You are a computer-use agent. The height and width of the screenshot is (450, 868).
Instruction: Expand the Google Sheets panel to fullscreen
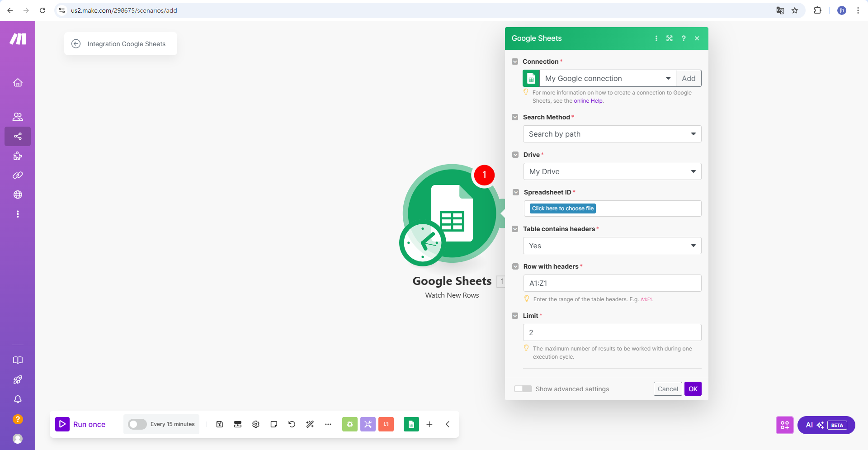point(670,38)
